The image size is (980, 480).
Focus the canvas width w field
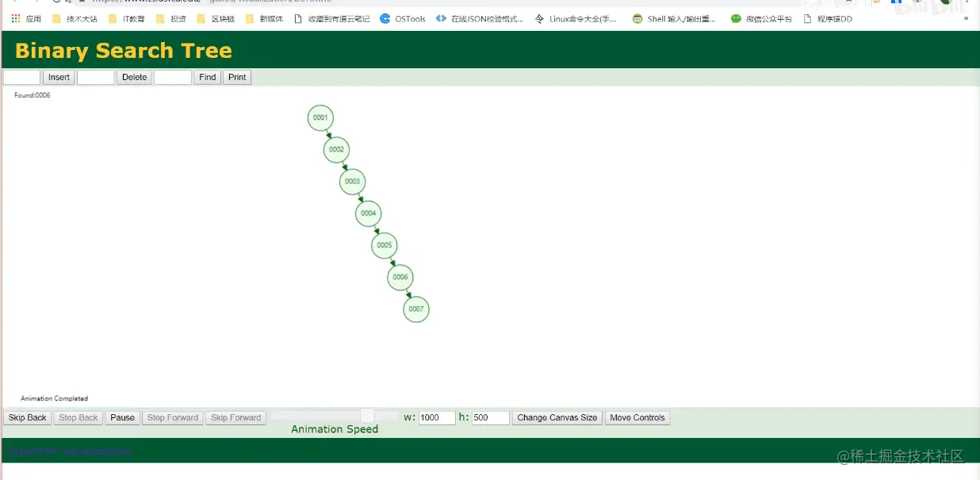point(437,417)
